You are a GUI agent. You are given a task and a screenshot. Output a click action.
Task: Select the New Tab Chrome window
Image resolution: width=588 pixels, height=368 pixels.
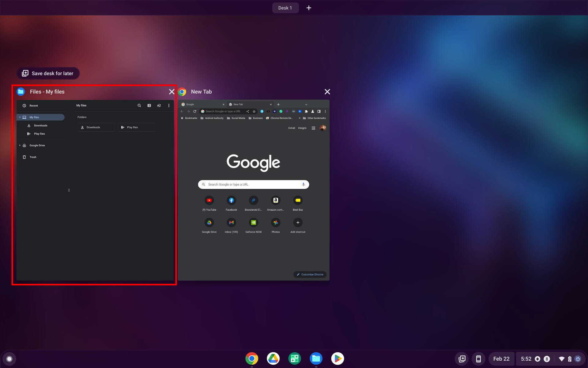tap(254, 190)
